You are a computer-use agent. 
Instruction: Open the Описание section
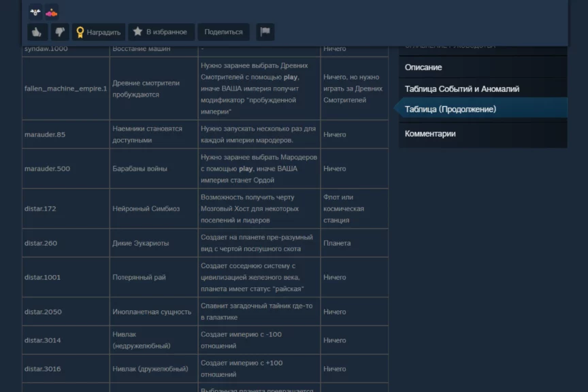pos(423,67)
